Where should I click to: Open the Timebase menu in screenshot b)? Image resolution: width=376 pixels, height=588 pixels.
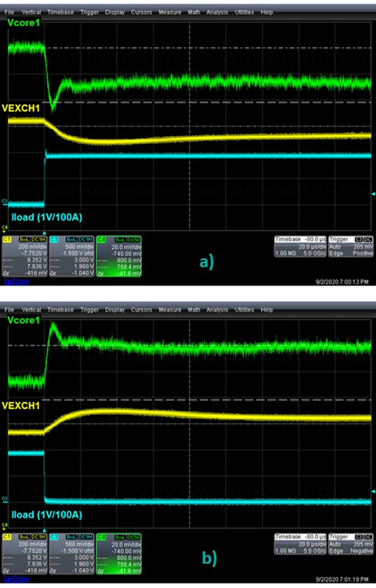pos(60,310)
